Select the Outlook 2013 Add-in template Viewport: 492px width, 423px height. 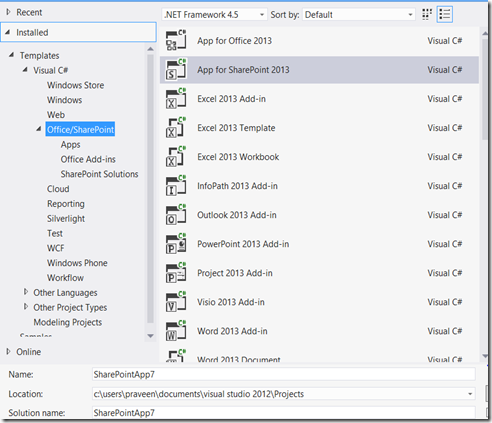[319, 214]
